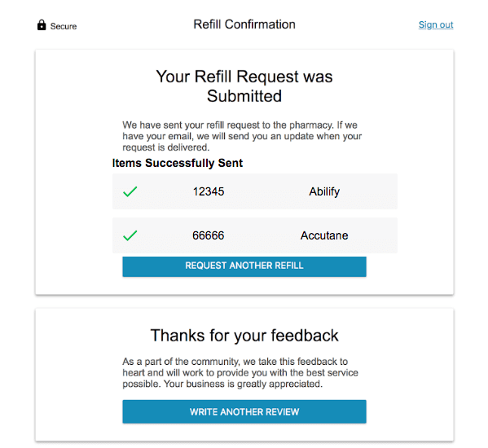Open the Write Another Review button
Screen dimensions: 488x448
point(244,411)
